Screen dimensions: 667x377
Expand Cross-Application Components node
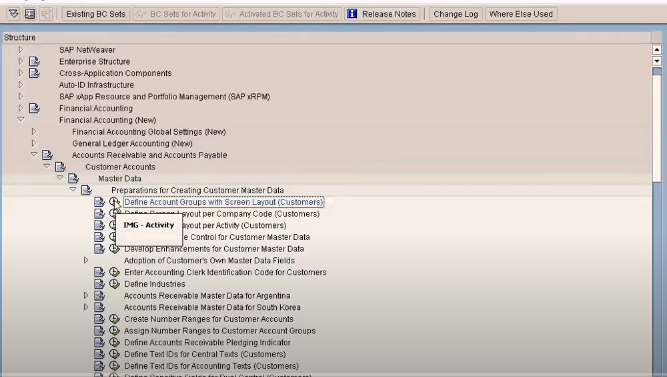click(x=21, y=73)
